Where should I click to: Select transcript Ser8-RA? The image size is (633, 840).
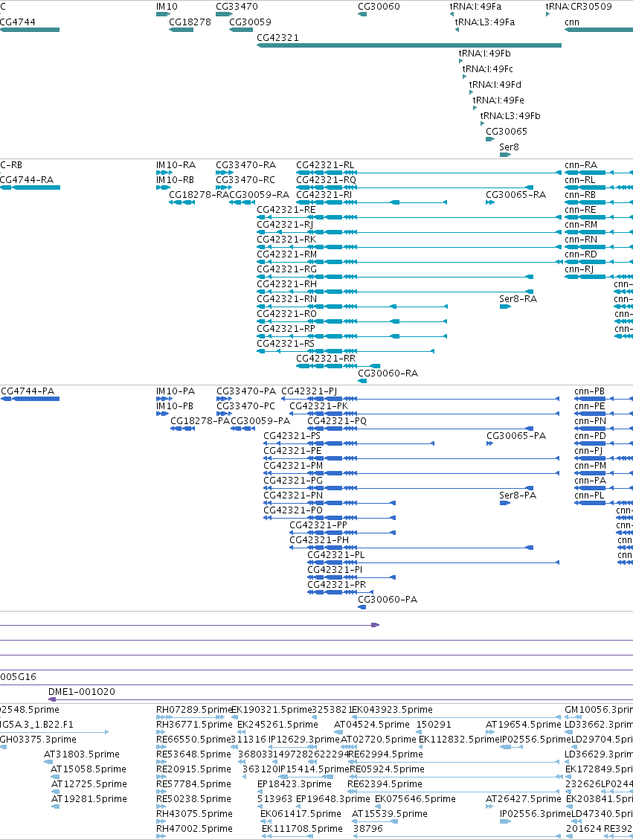point(518,299)
